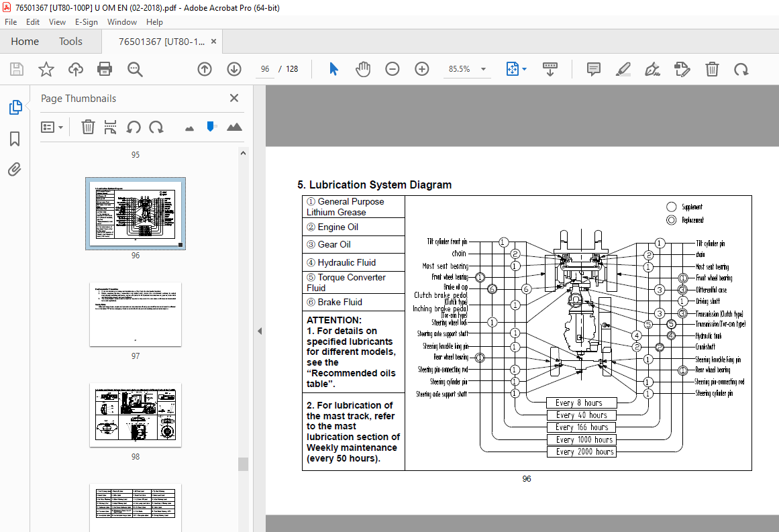
Task: Open the E-Sign menu
Action: click(x=87, y=22)
